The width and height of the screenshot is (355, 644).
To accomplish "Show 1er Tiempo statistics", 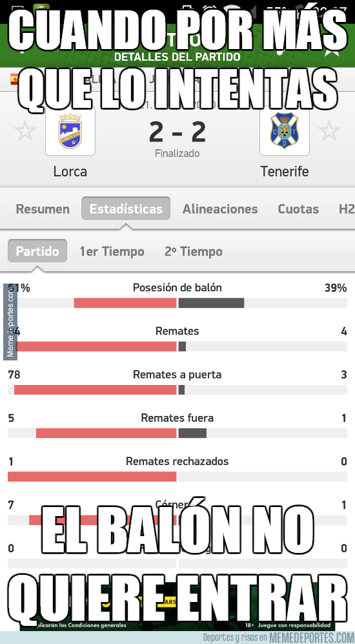I will point(112,251).
